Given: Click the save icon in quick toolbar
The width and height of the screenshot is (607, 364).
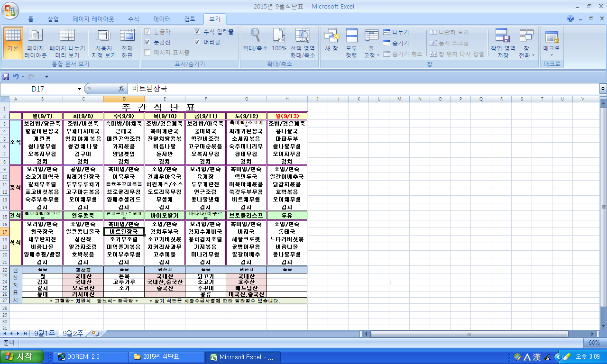Looking at the screenshot, I should (x=6, y=76).
